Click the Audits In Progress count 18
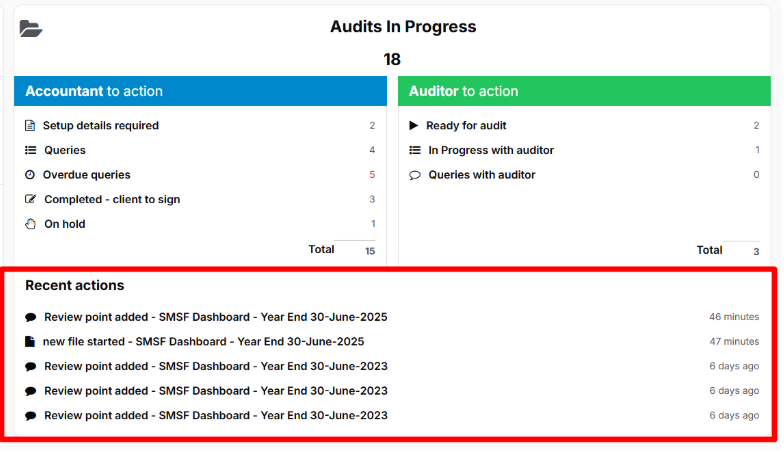Image resolution: width=784 pixels, height=452 pixels. coord(392,59)
